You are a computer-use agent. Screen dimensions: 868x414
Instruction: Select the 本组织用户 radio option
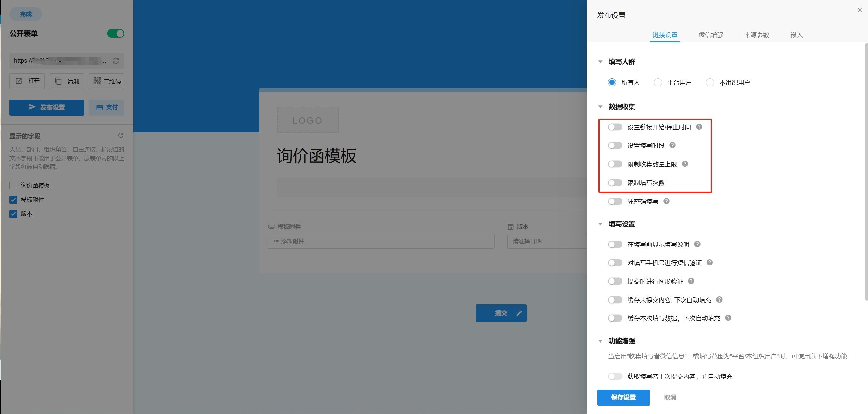pyautogui.click(x=710, y=82)
